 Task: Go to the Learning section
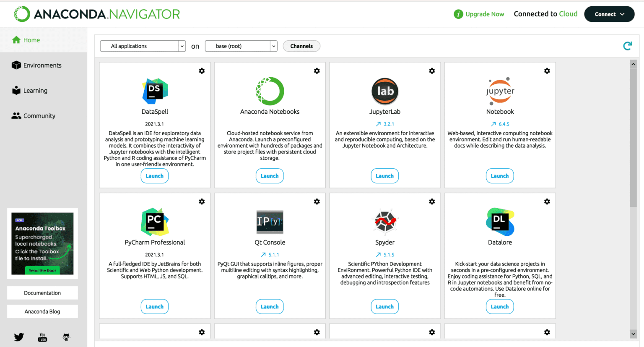click(35, 91)
